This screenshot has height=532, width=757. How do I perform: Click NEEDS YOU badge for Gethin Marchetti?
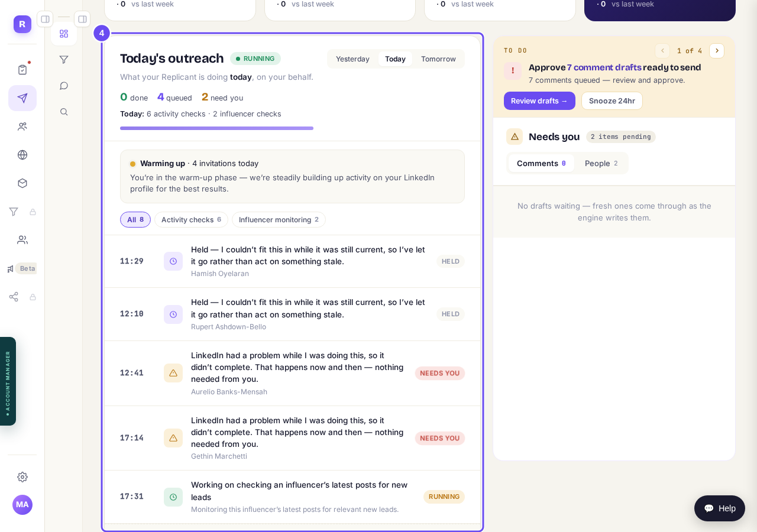pyautogui.click(x=439, y=438)
